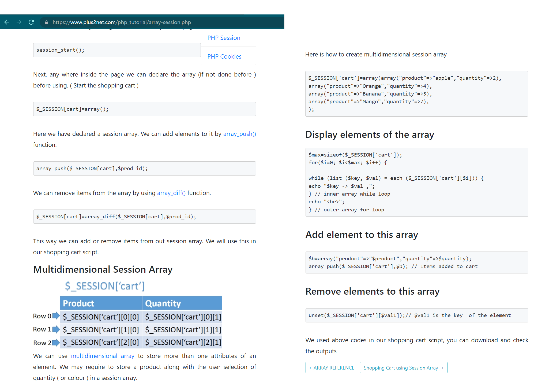Click the Product table header cell
553x392 pixels.
pyautogui.click(x=101, y=303)
